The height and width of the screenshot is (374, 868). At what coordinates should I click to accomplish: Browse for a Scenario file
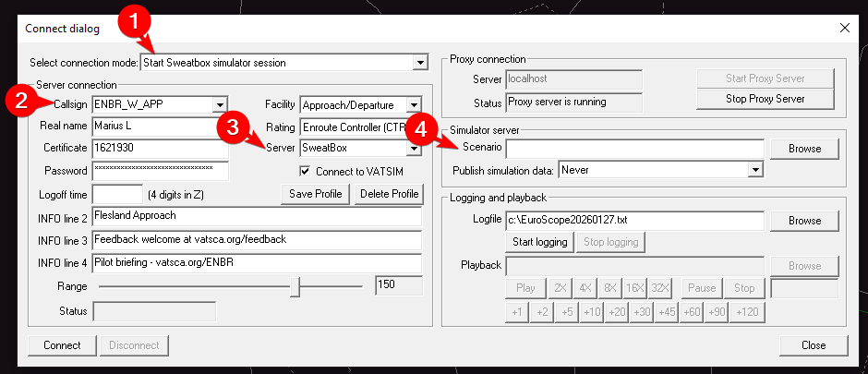pyautogui.click(x=804, y=148)
